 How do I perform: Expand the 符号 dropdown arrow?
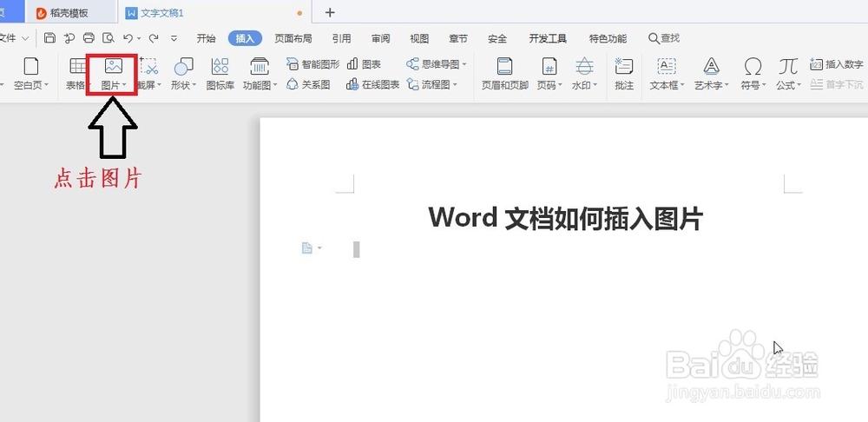[764, 85]
